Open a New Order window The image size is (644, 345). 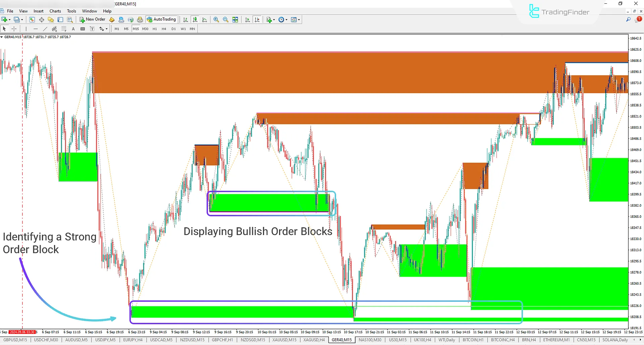pos(92,19)
